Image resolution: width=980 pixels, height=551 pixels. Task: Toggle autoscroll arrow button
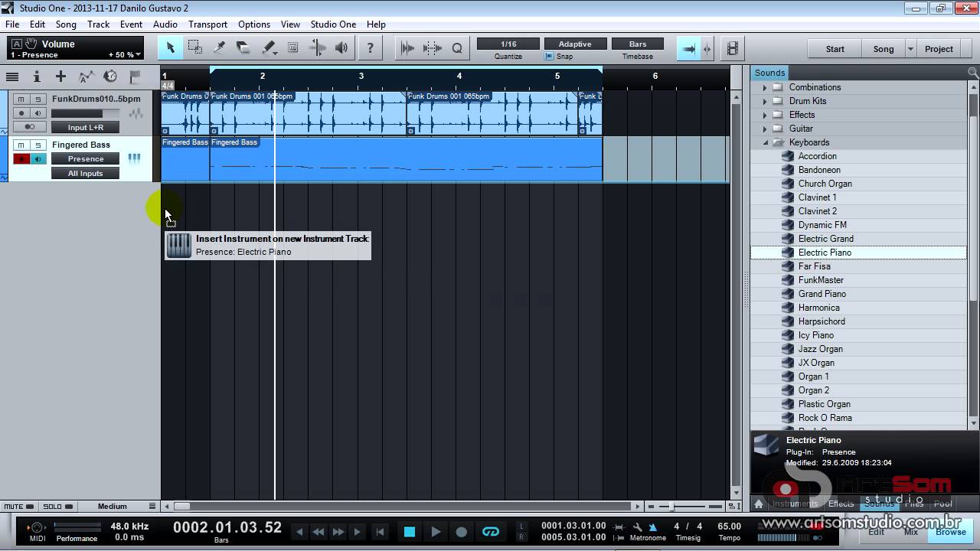click(688, 48)
